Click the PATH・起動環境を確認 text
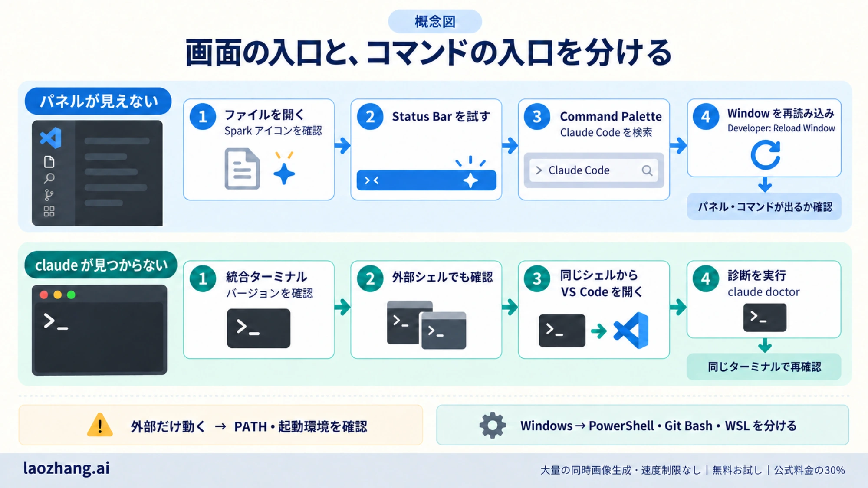Viewport: 868px width, 488px height. coord(300,426)
